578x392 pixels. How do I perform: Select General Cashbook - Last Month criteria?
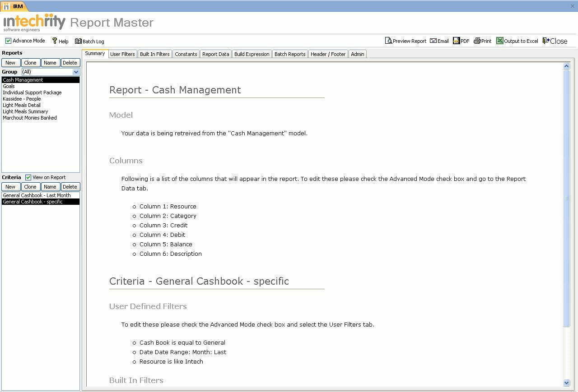click(x=41, y=195)
